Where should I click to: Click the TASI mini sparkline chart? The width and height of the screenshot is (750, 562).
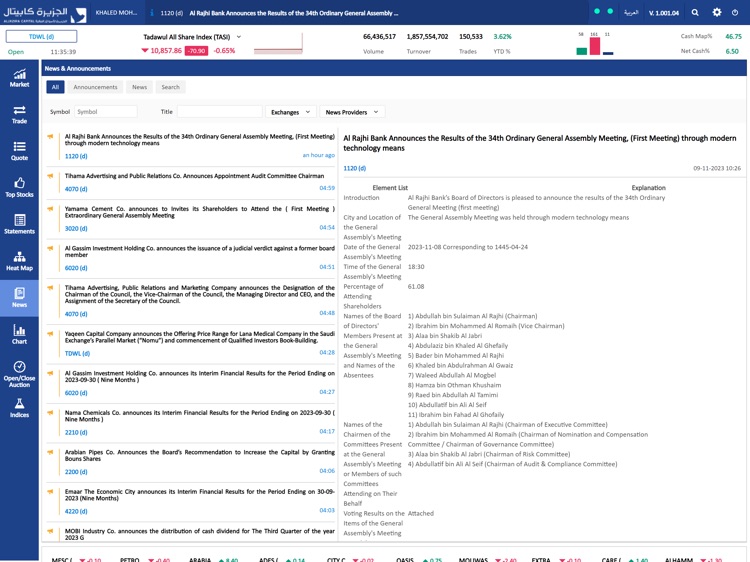point(278,44)
